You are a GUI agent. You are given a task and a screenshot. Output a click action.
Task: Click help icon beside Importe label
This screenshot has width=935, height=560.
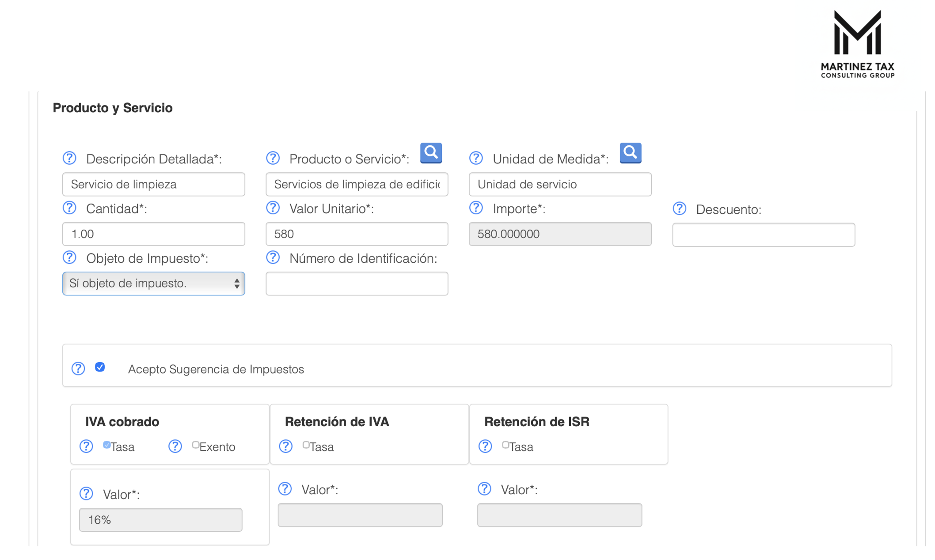(476, 208)
